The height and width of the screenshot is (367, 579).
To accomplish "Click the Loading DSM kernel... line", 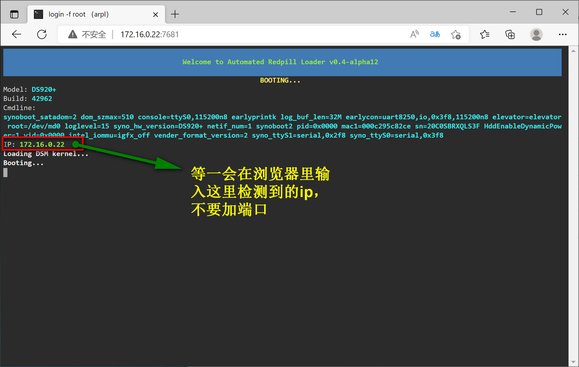I will click(46, 154).
